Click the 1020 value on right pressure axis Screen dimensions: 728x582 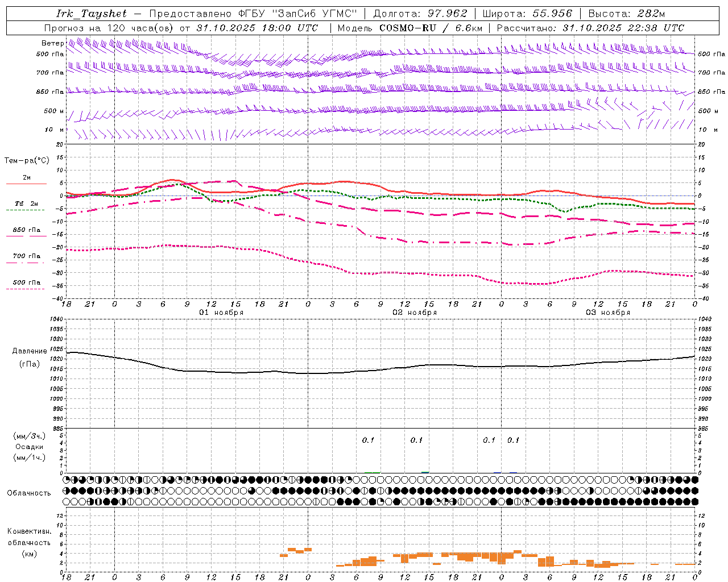coord(705,359)
